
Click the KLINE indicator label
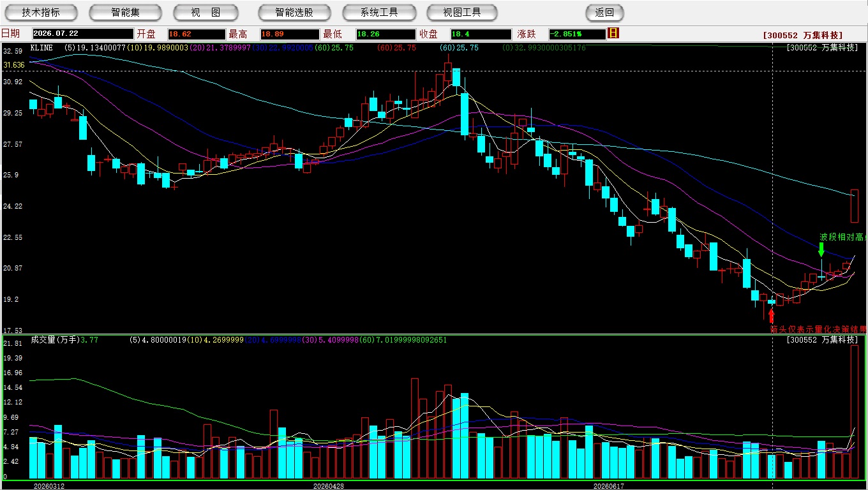41,48
